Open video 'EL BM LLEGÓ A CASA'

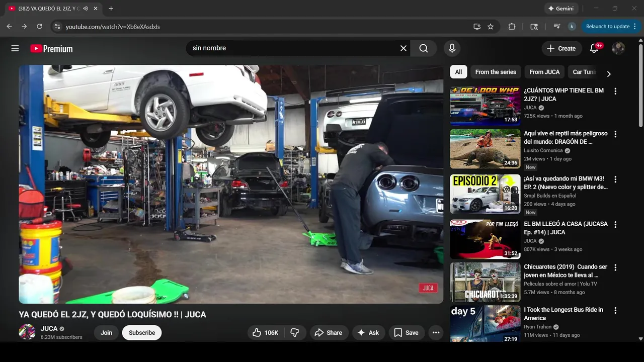pyautogui.click(x=566, y=228)
